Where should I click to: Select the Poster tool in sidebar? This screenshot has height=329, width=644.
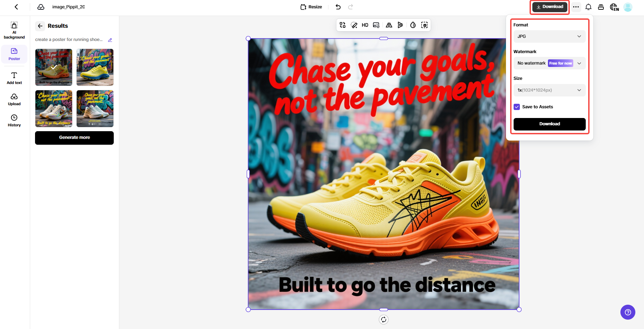click(x=14, y=54)
